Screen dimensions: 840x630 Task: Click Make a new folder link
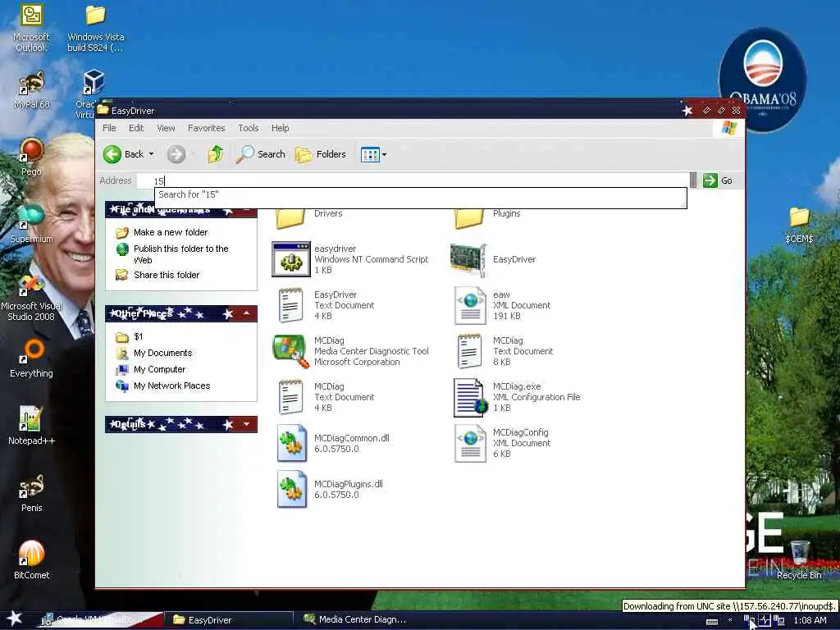(171, 232)
